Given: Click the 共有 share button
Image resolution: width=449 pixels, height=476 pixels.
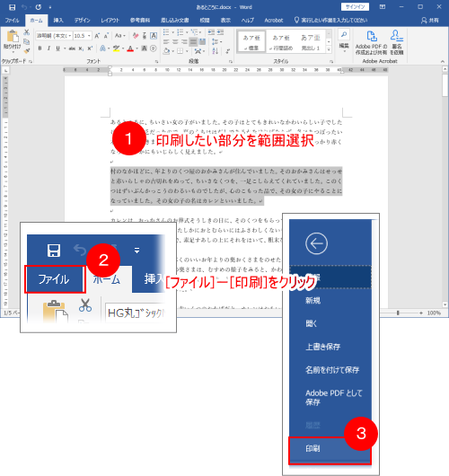Looking at the screenshot, I should [x=430, y=21].
